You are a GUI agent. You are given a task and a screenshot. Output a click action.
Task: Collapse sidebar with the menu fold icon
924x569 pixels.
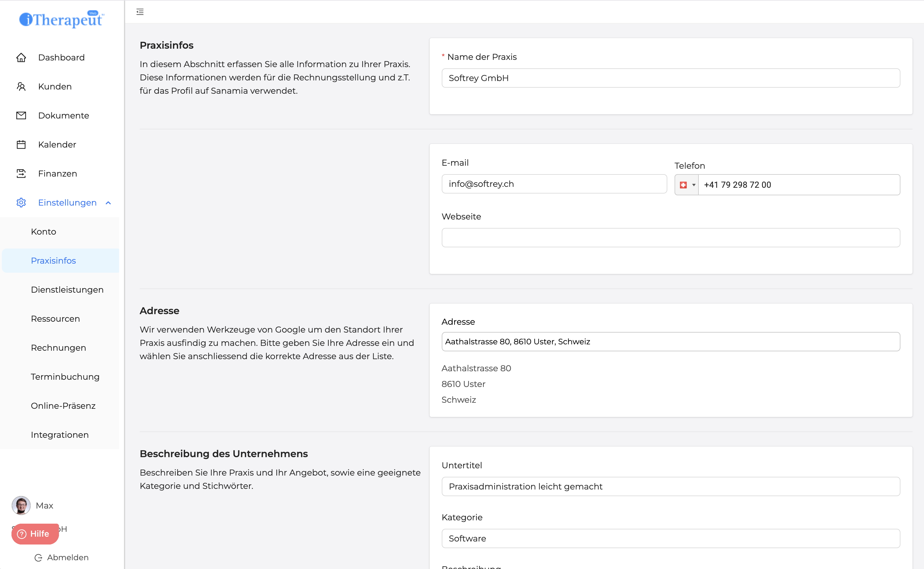tap(140, 12)
